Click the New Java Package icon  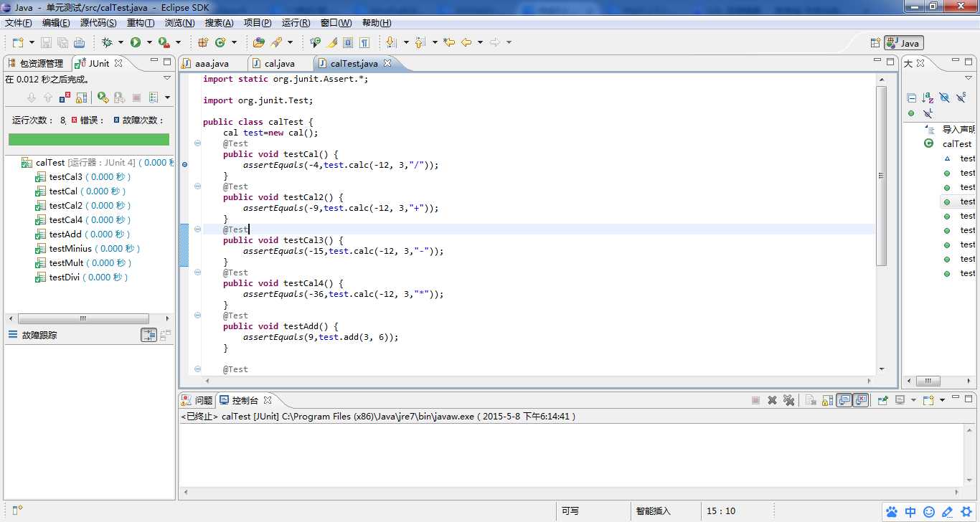pyautogui.click(x=203, y=42)
